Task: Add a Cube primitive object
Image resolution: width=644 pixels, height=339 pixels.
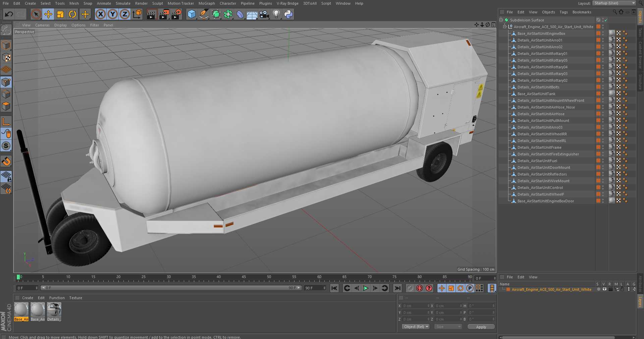Action: tap(192, 14)
